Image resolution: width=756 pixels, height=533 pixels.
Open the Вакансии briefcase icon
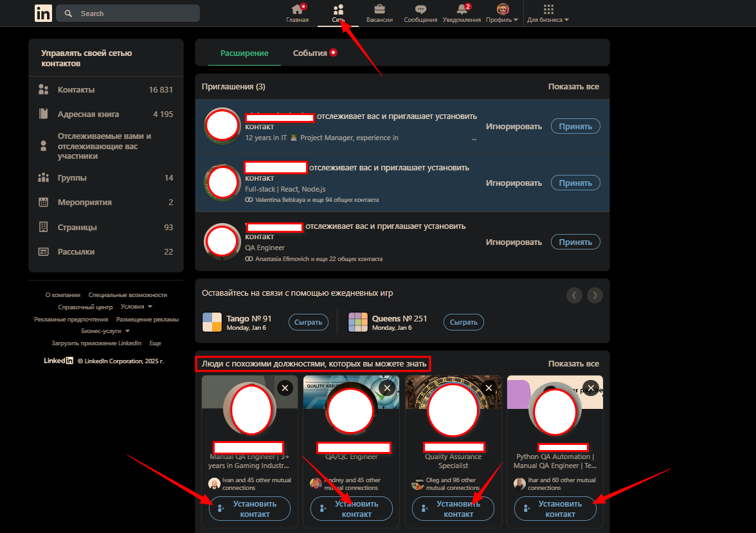pos(379,9)
